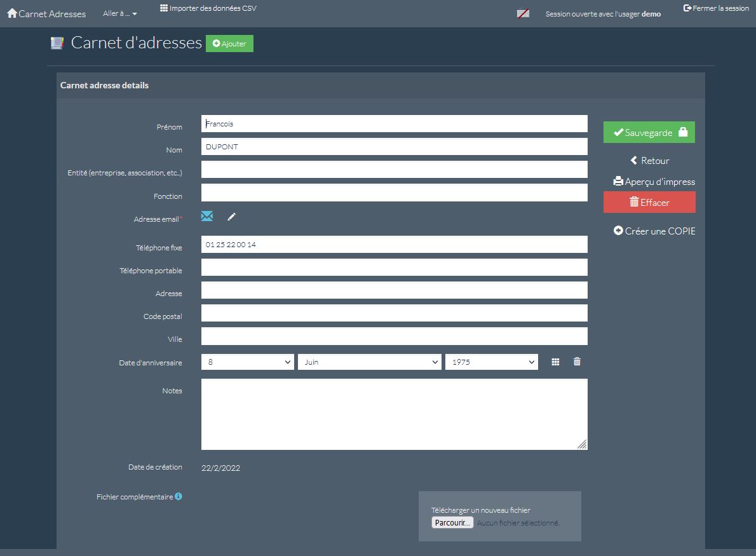Screen dimensions: 756x556
Task: Click the green Sauvegarde button
Action: pos(649,132)
